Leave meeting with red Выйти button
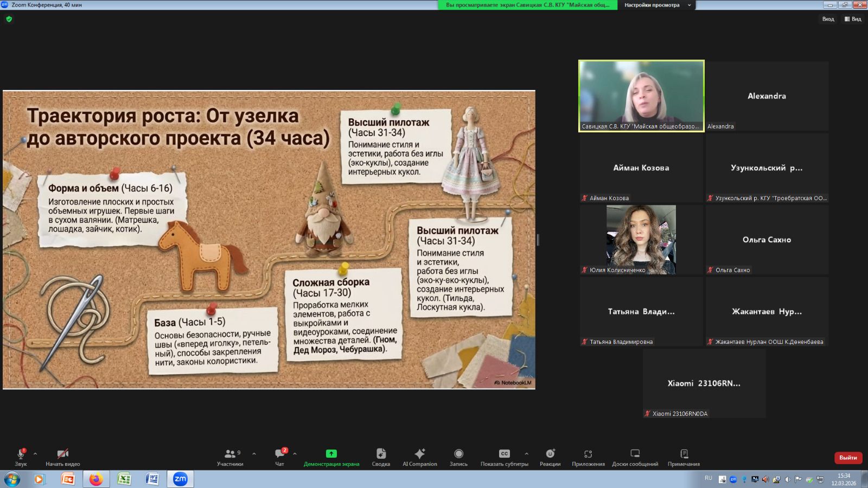The width and height of the screenshot is (868, 488). coord(848,458)
